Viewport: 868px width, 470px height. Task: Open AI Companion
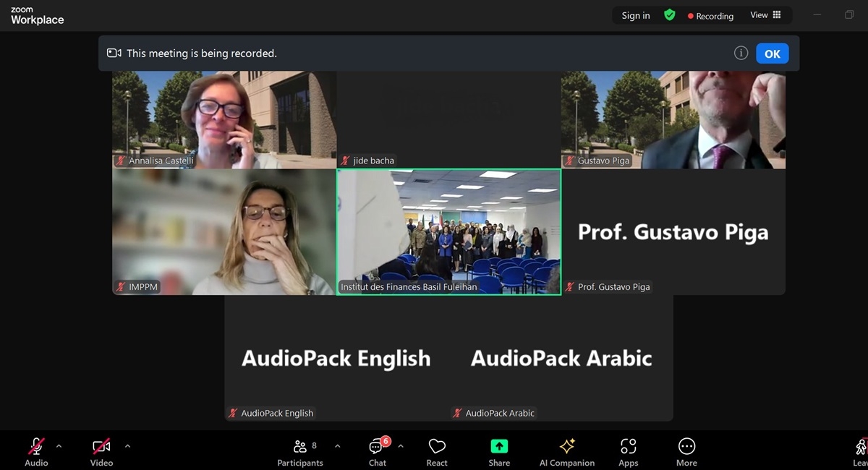tap(567, 451)
